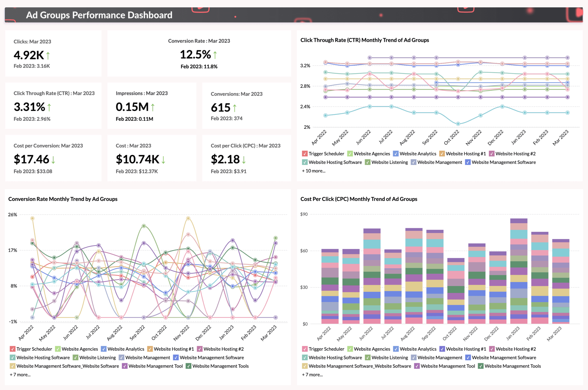Image resolution: width=588 pixels, height=390 pixels.
Task: Click the up arrow beside CTR 3.31%
Action: click(49, 107)
